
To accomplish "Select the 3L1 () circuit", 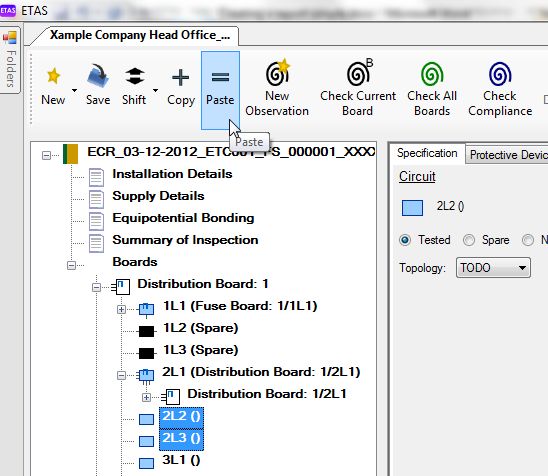I will point(181,460).
